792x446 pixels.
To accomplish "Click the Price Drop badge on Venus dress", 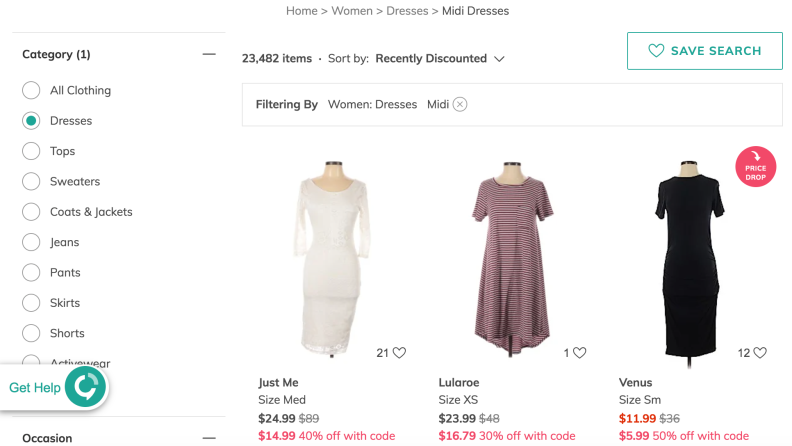I will tap(755, 167).
